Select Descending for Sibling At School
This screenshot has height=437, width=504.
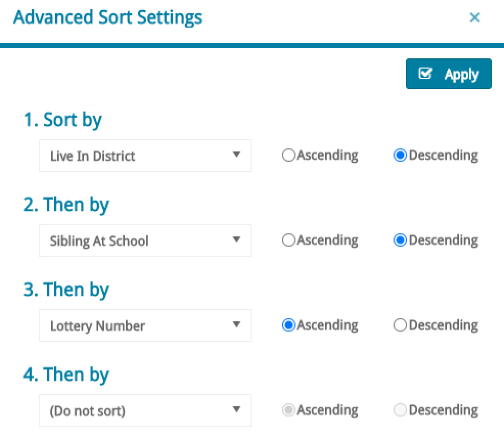(x=400, y=239)
